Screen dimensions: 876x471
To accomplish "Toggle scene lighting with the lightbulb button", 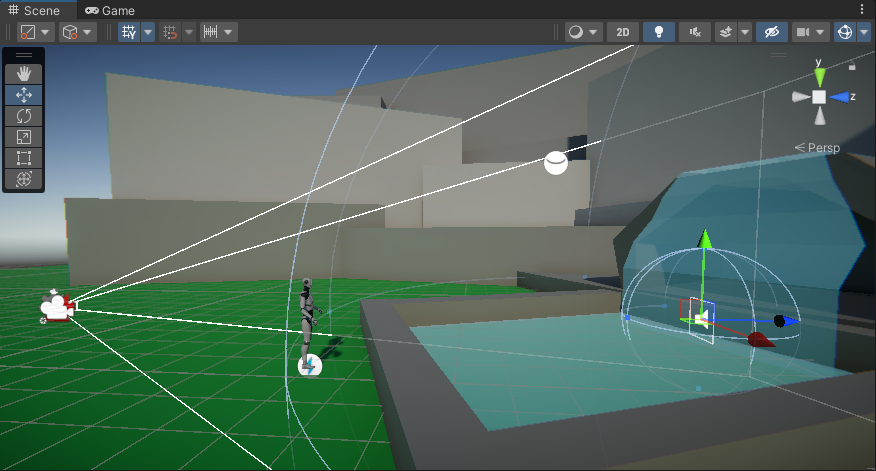I will 658,32.
